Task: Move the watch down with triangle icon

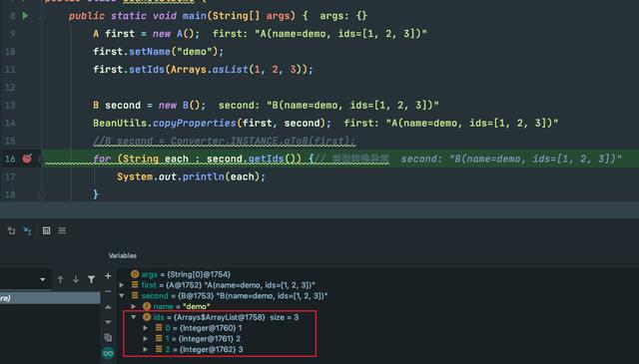Action: click(x=108, y=322)
